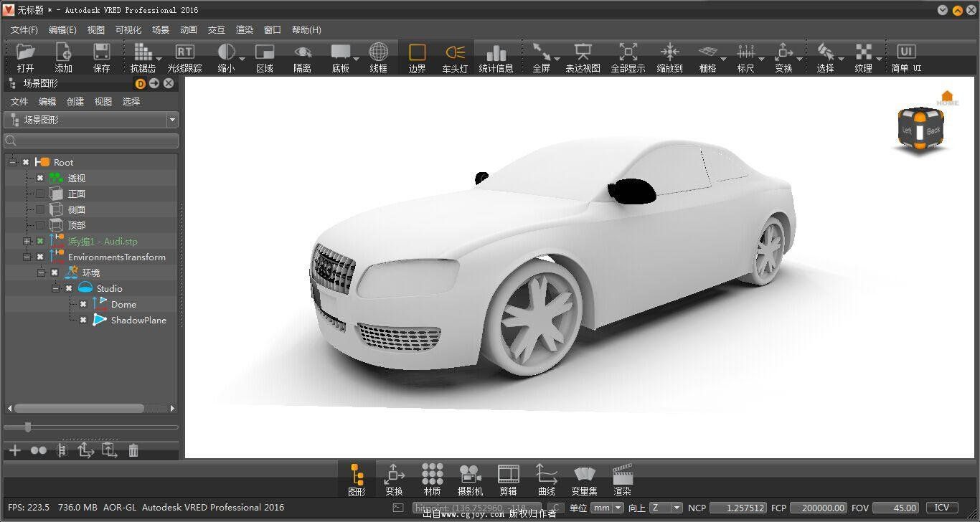980x522 pixels.
Task: Collapse the 环境 tree node
Action: coord(41,272)
